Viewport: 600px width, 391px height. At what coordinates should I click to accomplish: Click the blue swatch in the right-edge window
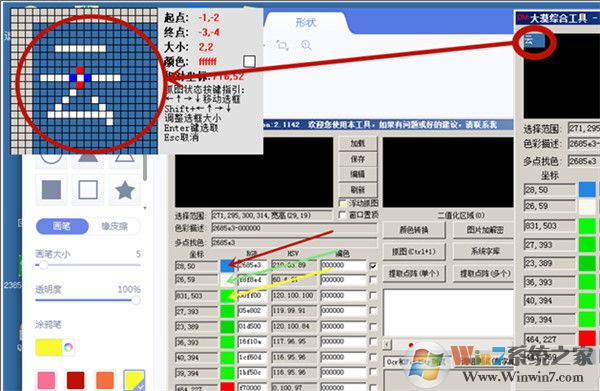(x=587, y=190)
